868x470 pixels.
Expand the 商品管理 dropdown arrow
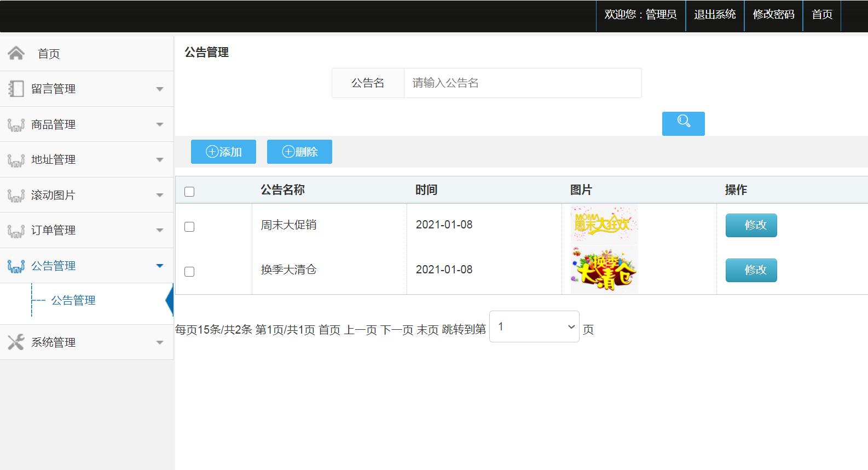pos(160,124)
